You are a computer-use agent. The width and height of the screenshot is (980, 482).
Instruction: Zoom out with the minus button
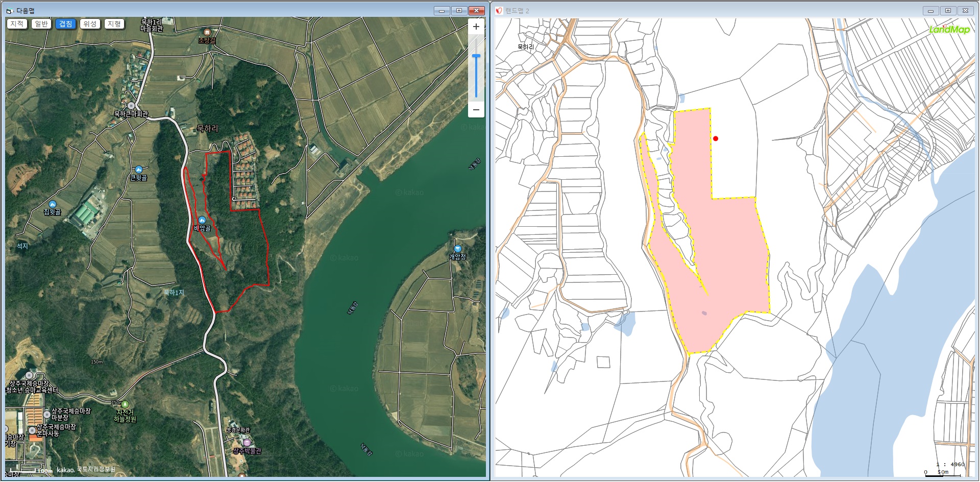pos(476,110)
